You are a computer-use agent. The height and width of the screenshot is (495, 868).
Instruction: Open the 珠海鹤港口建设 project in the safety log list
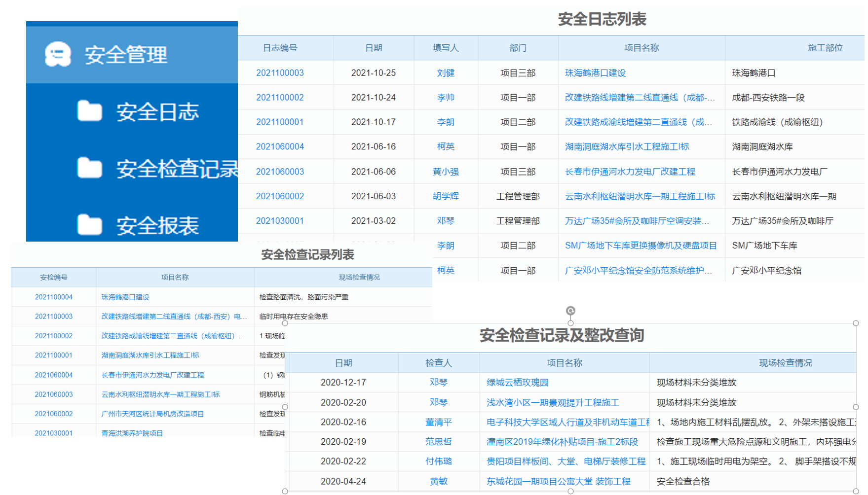point(595,73)
